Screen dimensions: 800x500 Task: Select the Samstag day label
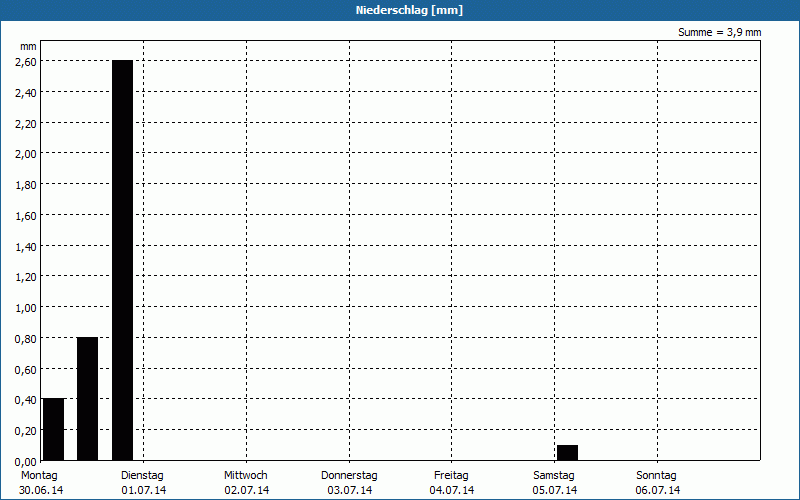(554, 476)
